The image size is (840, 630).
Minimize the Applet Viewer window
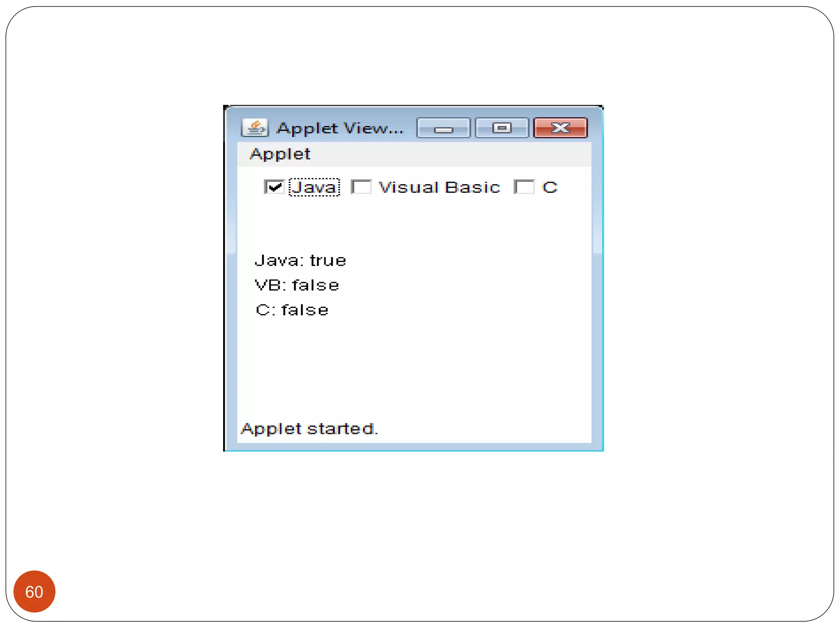point(443,128)
